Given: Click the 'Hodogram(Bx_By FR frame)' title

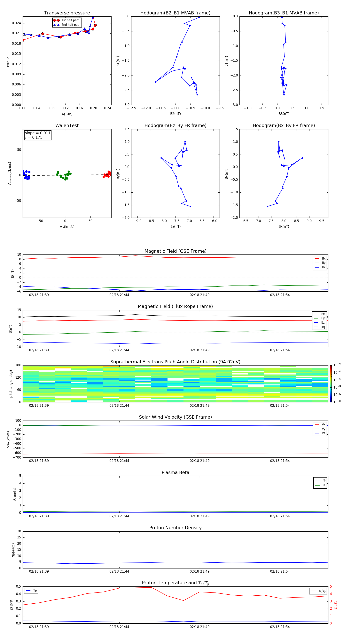Looking at the screenshot, I should click(x=284, y=125).
